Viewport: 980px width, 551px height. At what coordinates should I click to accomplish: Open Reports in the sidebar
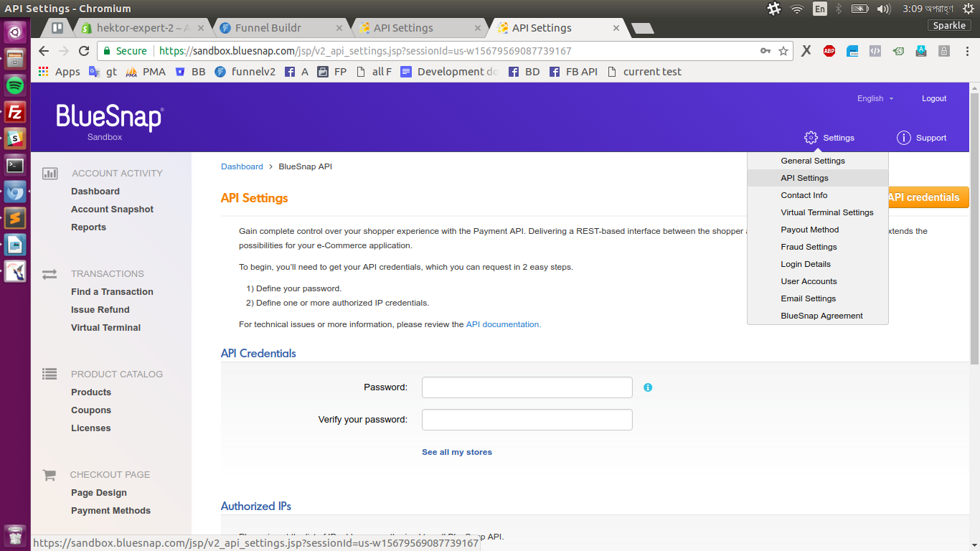tap(88, 227)
